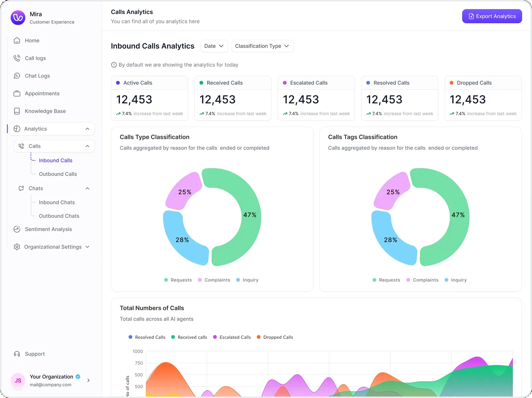Image resolution: width=532 pixels, height=398 pixels.
Task: Open Call logs page
Action: 35,58
